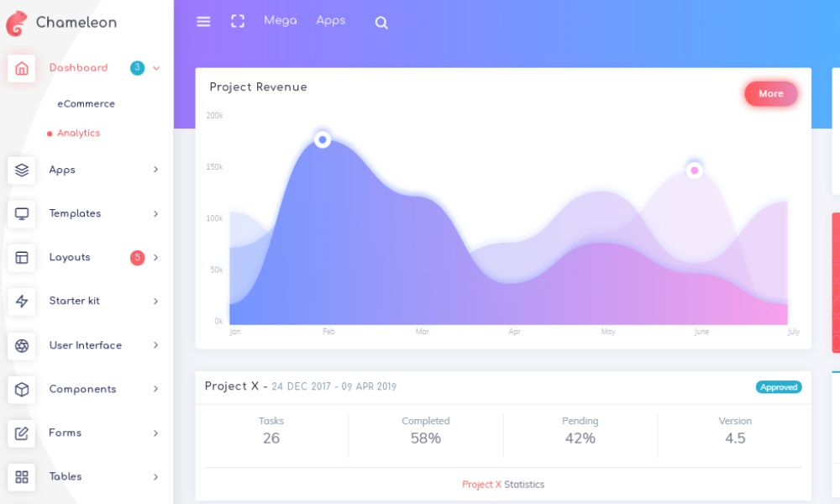
Task: Click the Starter kit lightning icon
Action: coord(22,302)
